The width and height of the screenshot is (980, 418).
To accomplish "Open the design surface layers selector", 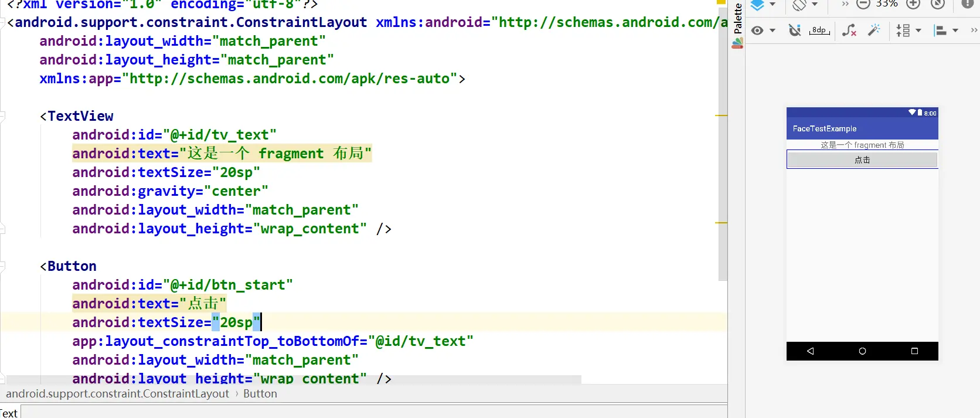I will (x=758, y=5).
